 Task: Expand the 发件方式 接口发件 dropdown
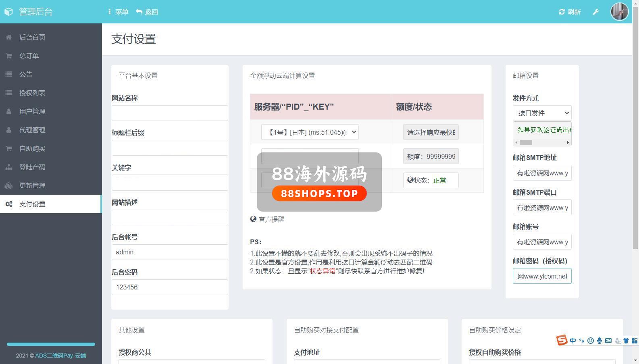click(x=542, y=113)
